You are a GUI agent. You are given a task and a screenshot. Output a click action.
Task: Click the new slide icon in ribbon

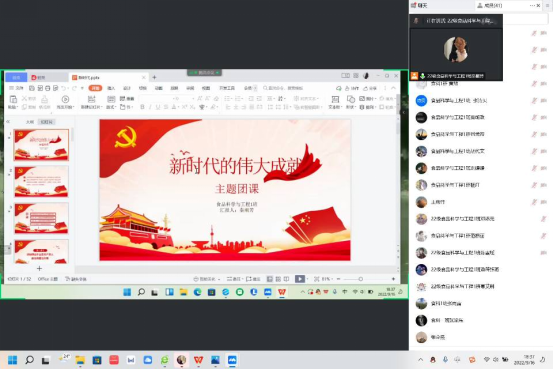(91, 99)
